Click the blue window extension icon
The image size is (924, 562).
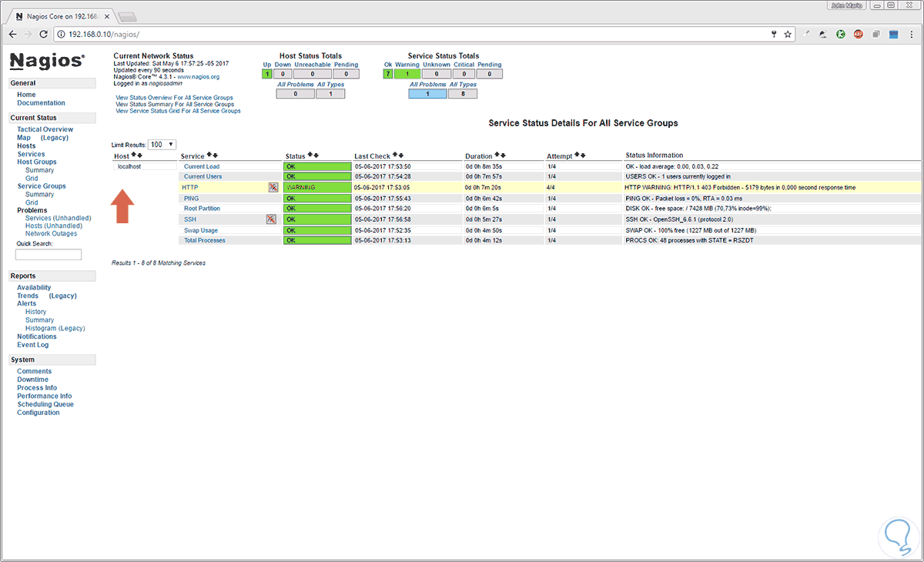[895, 34]
